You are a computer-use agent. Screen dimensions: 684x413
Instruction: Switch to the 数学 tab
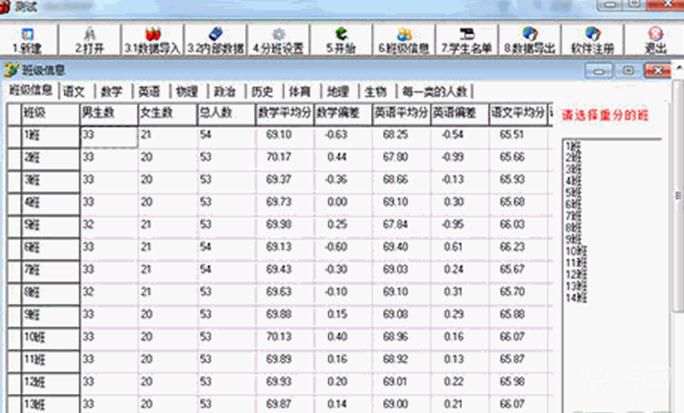(111, 91)
